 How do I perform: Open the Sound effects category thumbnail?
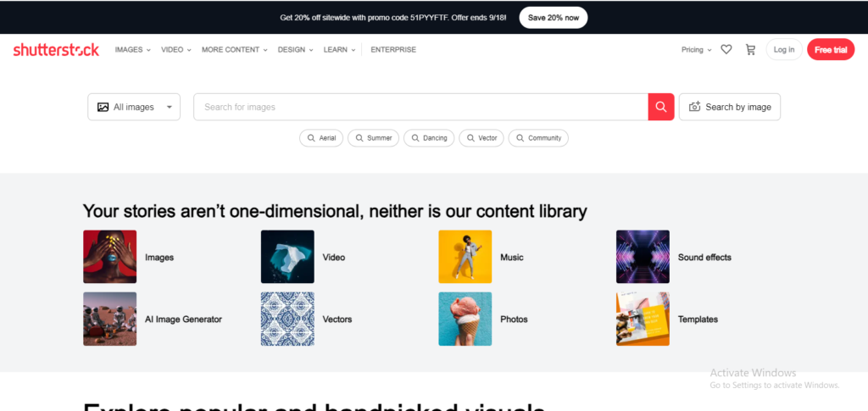(x=643, y=257)
